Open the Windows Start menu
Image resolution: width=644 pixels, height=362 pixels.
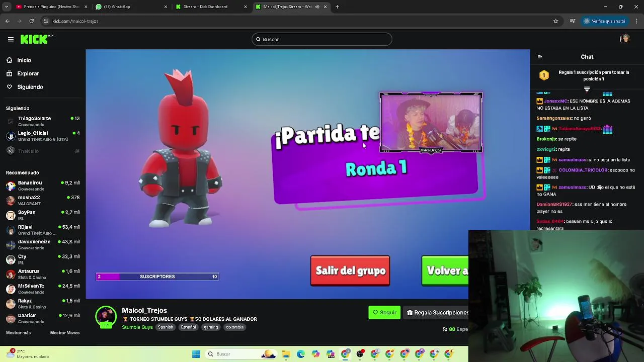(x=196, y=354)
